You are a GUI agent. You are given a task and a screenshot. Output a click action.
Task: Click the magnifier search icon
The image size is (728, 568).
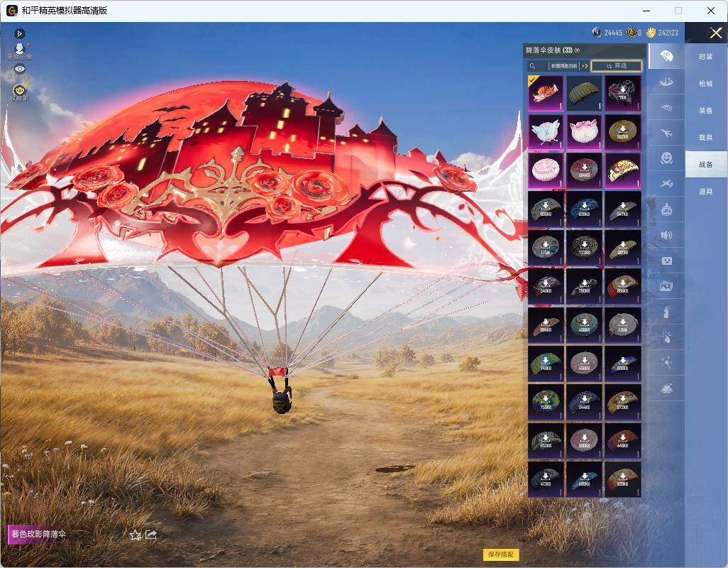(x=533, y=66)
